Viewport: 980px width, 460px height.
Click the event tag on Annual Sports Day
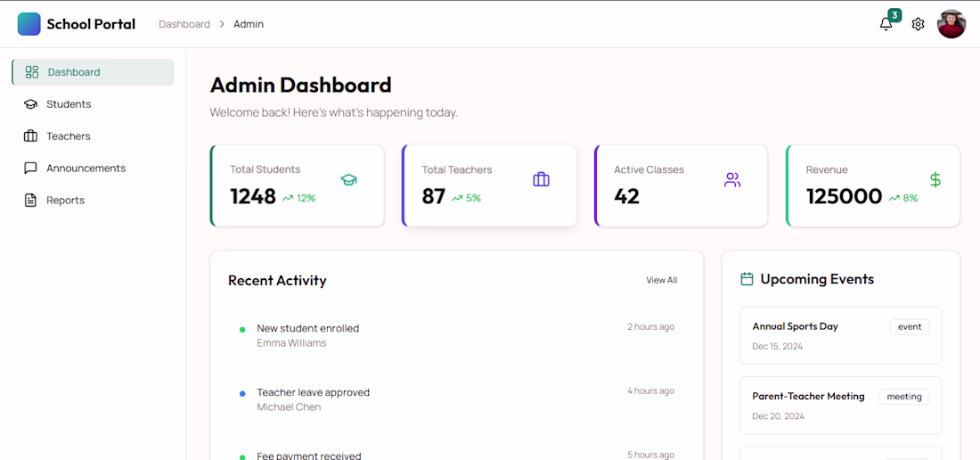910,327
